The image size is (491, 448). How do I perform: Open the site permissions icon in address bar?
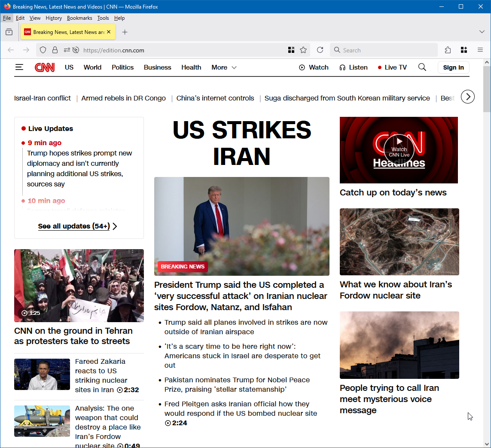pyautogui.click(x=67, y=50)
